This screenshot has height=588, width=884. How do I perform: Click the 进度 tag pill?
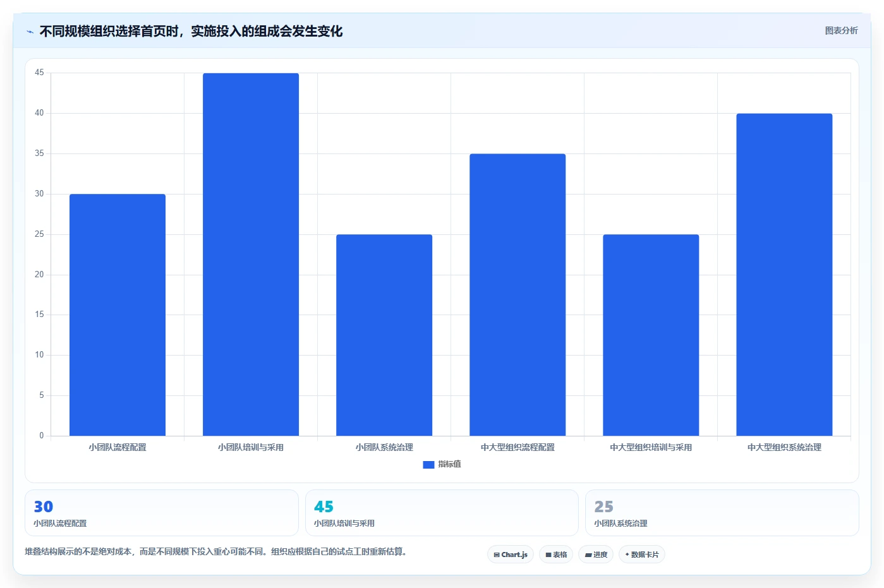coord(596,555)
